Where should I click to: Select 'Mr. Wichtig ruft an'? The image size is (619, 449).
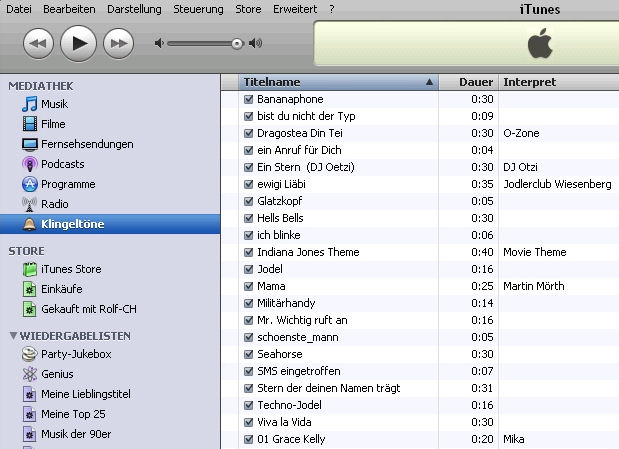pos(302,320)
